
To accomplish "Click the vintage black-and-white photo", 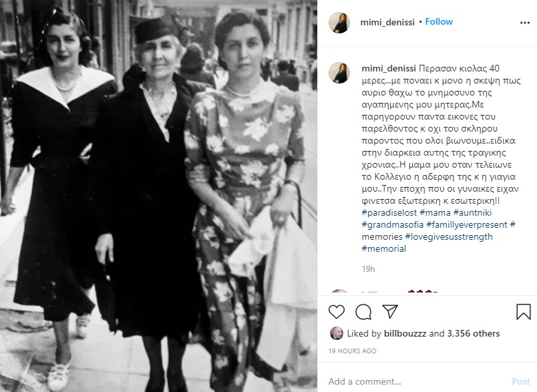I will click(x=158, y=196).
